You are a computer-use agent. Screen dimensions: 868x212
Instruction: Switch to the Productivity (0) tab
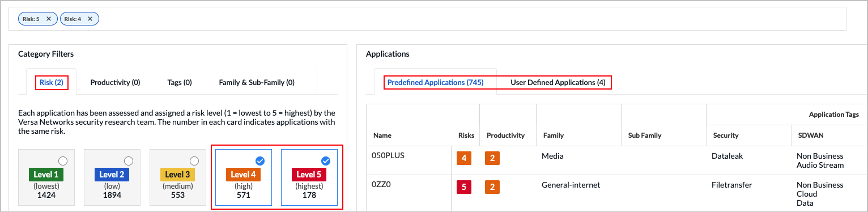click(115, 83)
